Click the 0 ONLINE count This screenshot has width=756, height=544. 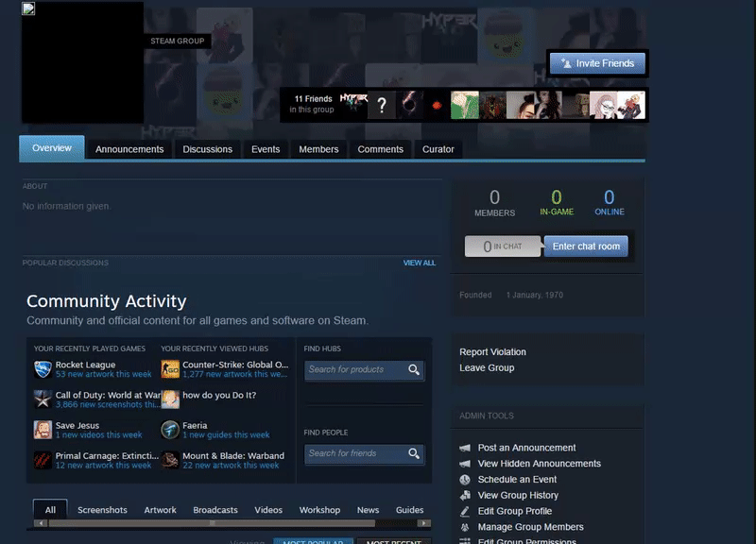click(x=610, y=203)
